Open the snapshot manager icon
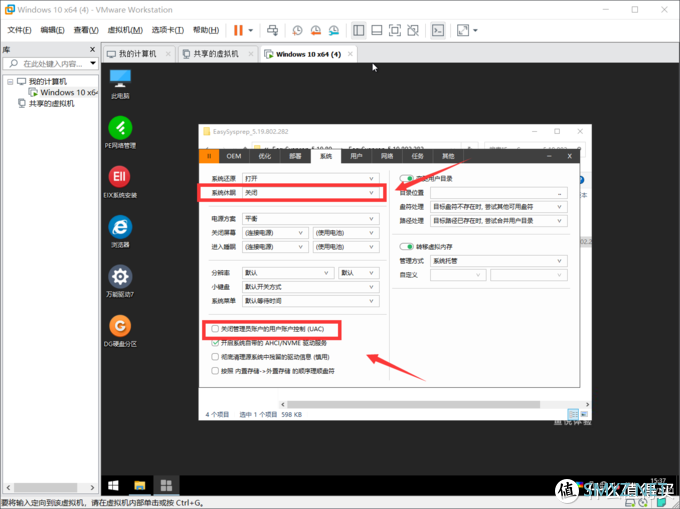This screenshot has height=509, width=680. click(333, 30)
